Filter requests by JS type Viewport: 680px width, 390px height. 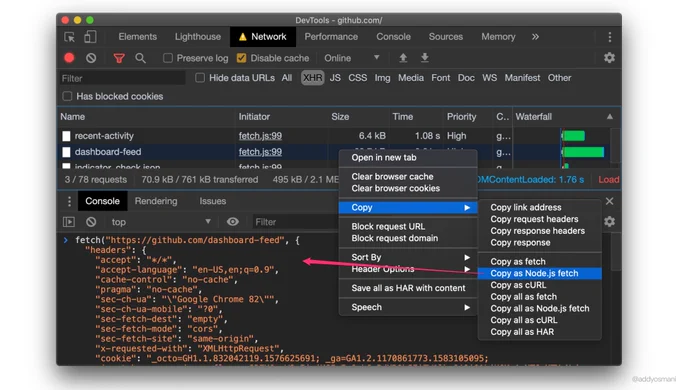point(335,78)
